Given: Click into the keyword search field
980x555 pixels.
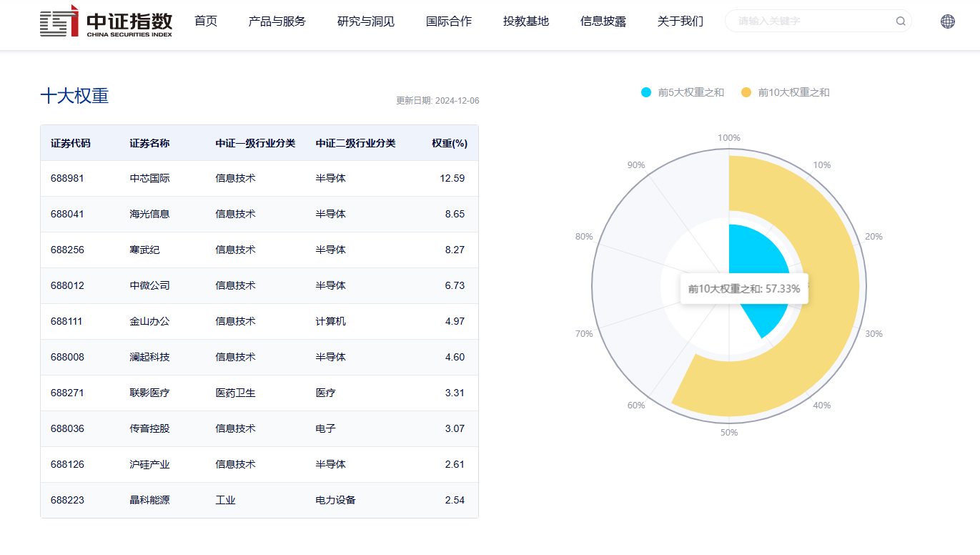Looking at the screenshot, I should [x=811, y=21].
